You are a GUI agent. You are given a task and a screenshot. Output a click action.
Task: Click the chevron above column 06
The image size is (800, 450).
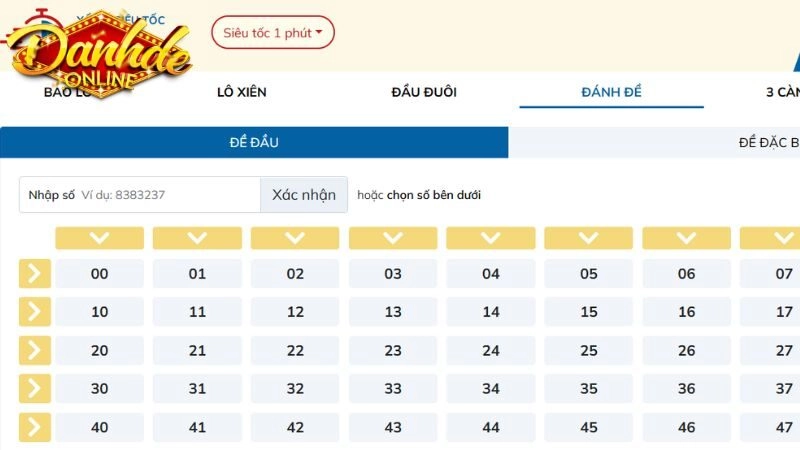pyautogui.click(x=686, y=238)
